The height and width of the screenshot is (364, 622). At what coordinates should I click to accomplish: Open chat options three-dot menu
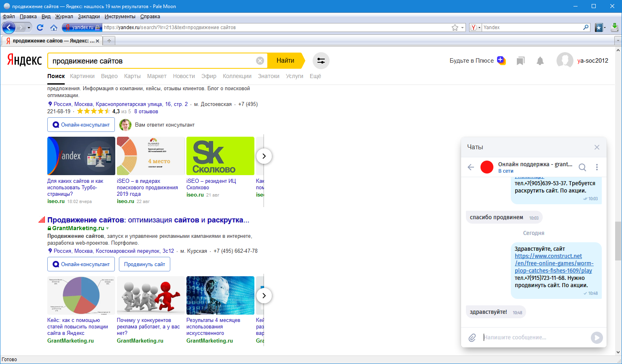(x=597, y=167)
